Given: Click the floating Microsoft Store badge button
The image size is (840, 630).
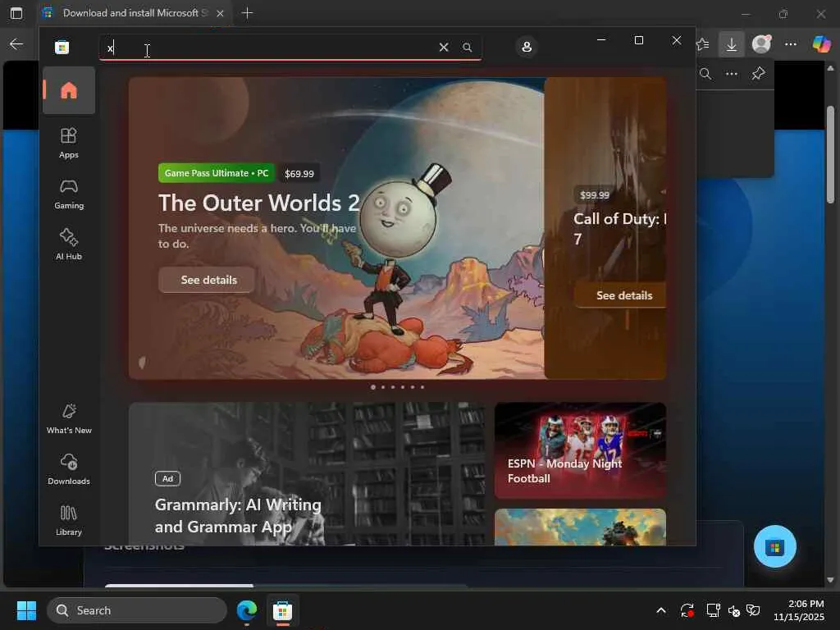Looking at the screenshot, I should click(x=774, y=547).
